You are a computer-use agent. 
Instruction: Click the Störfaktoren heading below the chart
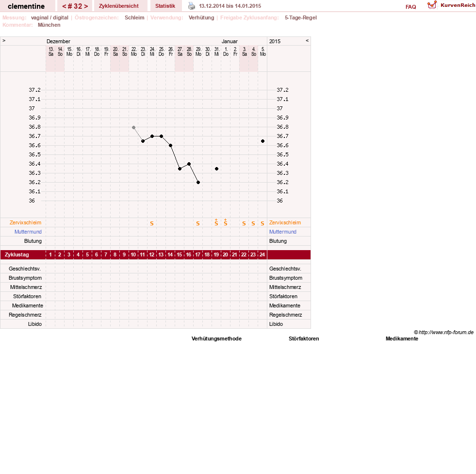304,339
